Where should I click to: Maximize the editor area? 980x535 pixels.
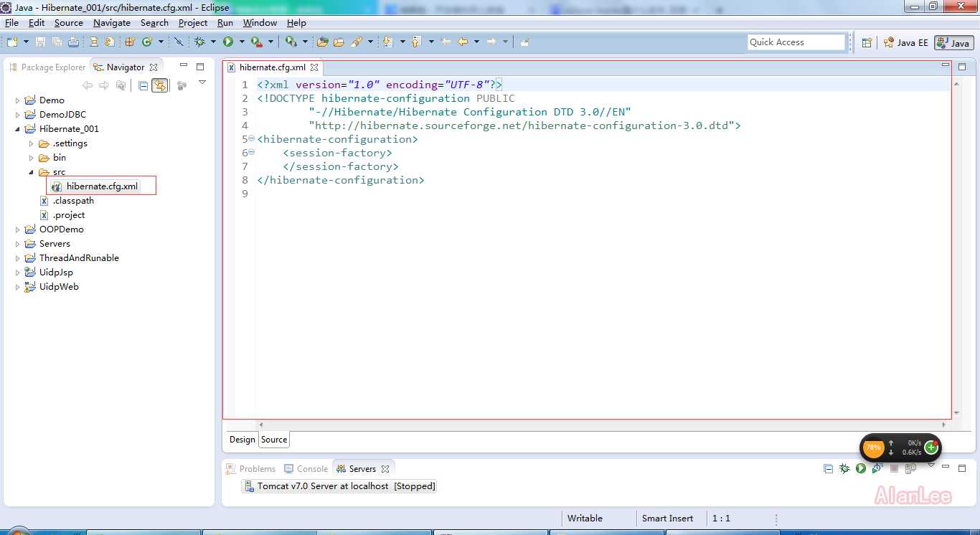(962, 67)
